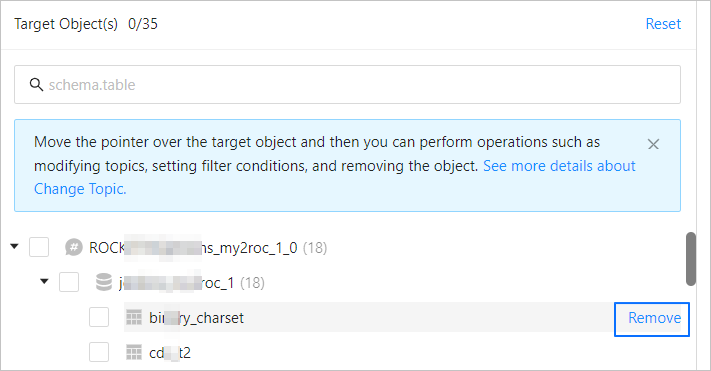Enable the checkbox for the t2 table
The height and width of the screenshot is (371, 711).
99,352
